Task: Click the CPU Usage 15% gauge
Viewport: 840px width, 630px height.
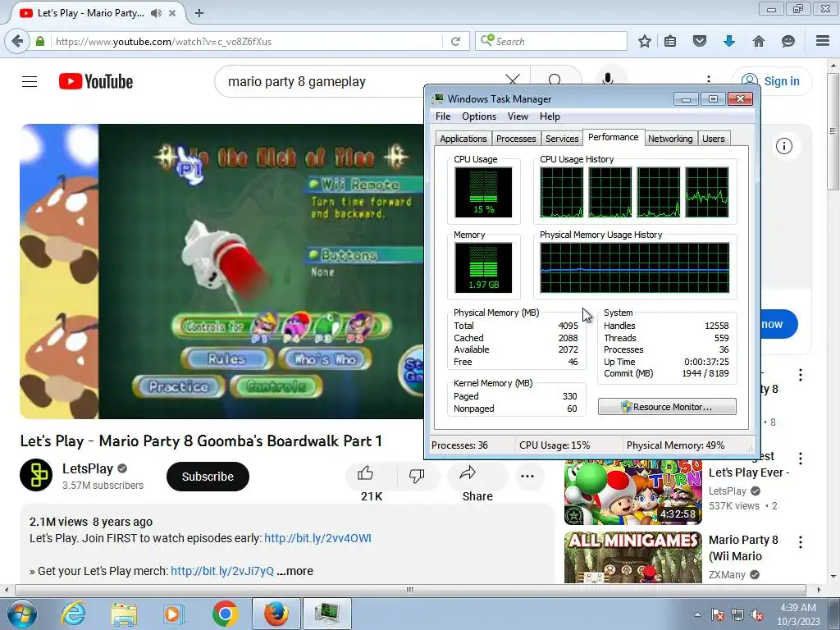Action: pyautogui.click(x=483, y=192)
